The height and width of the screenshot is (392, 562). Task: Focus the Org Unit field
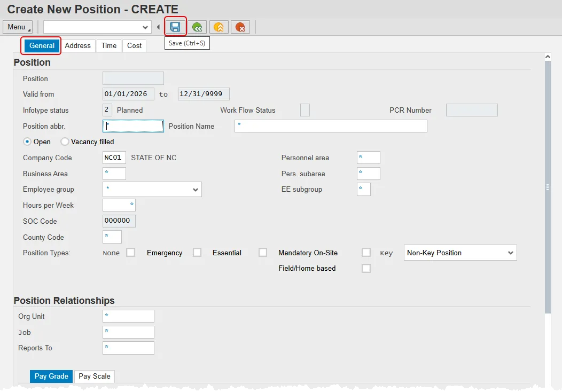128,316
